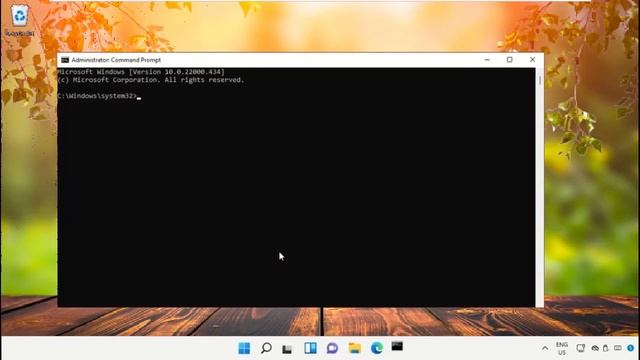The width and height of the screenshot is (640, 360).
Task: Show hidden system tray icons
Action: 545,349
